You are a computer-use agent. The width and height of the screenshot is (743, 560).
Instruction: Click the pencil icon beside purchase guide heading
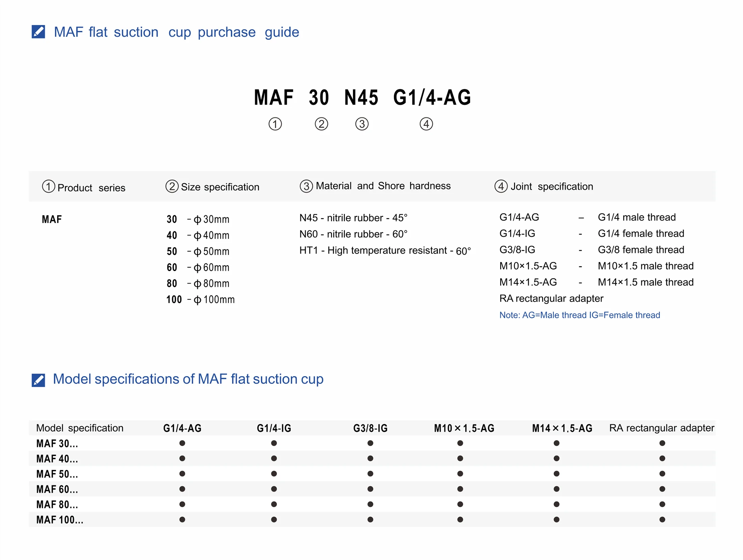pos(38,32)
